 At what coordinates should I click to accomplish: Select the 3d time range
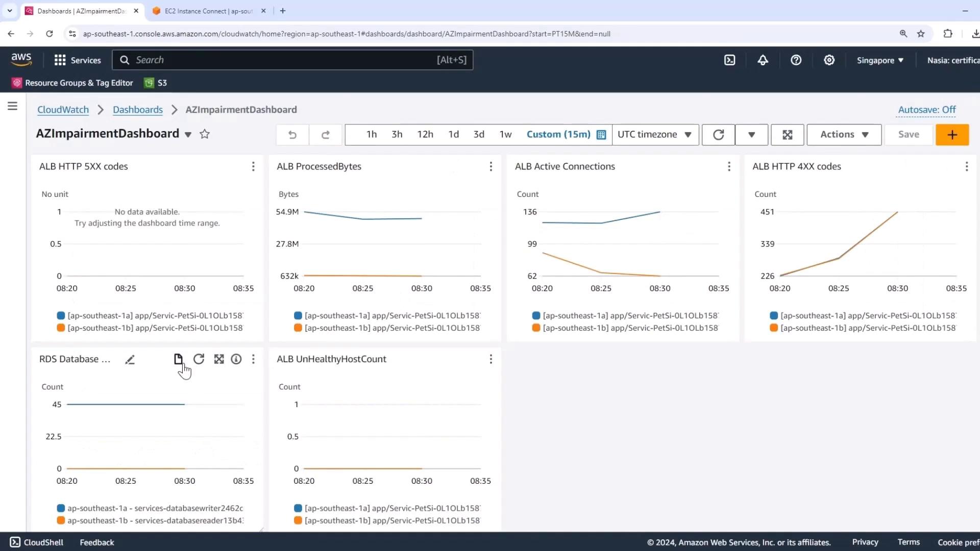coord(479,135)
